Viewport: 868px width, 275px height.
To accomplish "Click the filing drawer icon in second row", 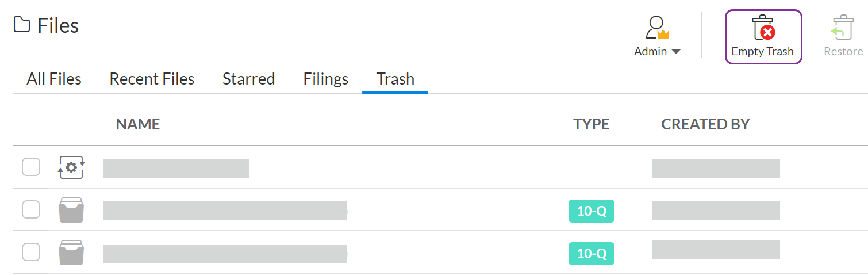I will [71, 210].
